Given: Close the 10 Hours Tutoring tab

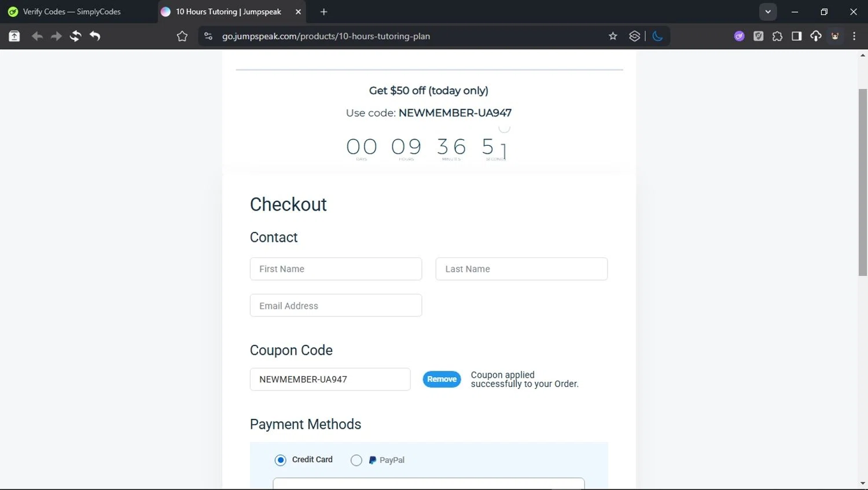Looking at the screenshot, I should tap(298, 12).
